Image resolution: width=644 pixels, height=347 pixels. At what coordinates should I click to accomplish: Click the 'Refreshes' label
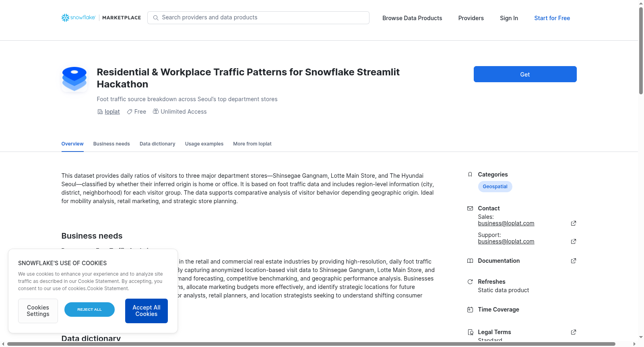tap(491, 282)
